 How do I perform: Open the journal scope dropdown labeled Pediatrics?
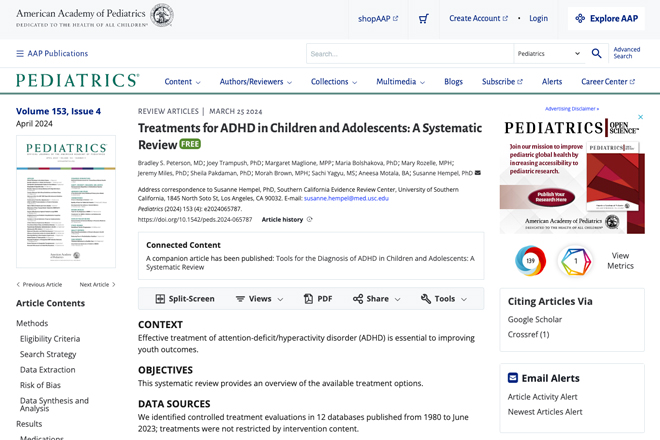point(549,53)
